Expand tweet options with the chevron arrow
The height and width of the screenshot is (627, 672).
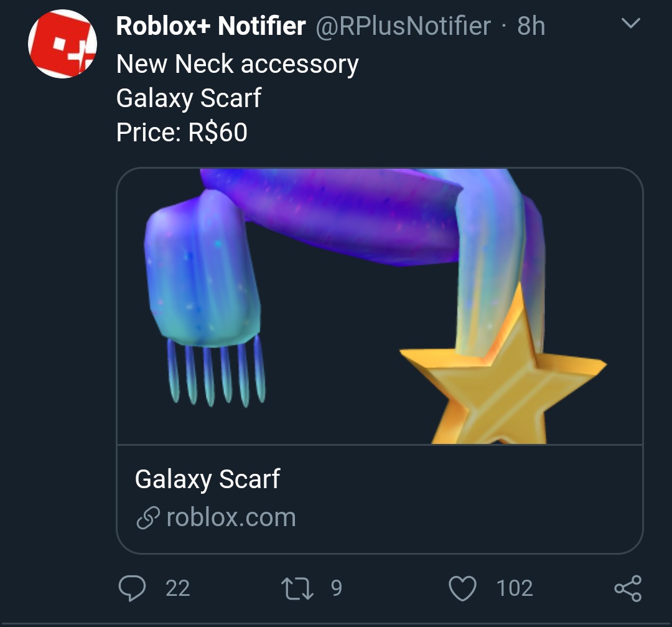[x=631, y=24]
